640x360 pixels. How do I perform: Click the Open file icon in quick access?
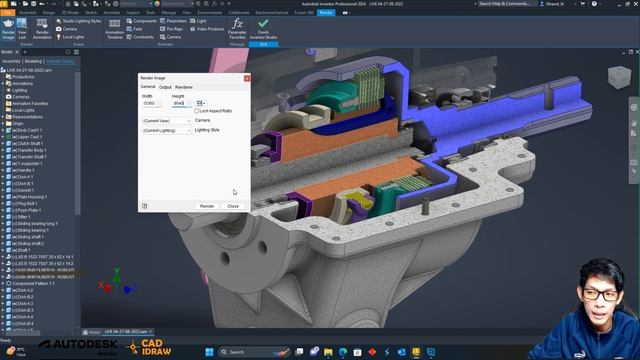(25, 4)
